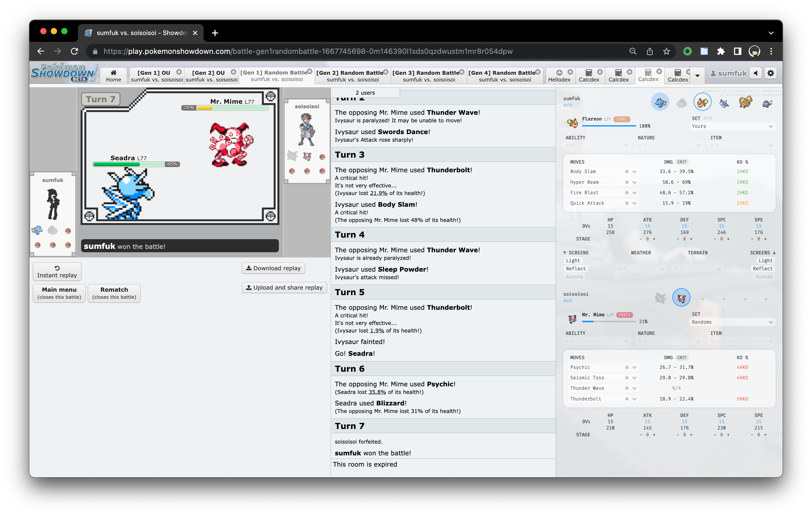The width and height of the screenshot is (812, 516).
Task: Toggle CRIT for Mr. Mime's moves
Action: click(x=682, y=358)
